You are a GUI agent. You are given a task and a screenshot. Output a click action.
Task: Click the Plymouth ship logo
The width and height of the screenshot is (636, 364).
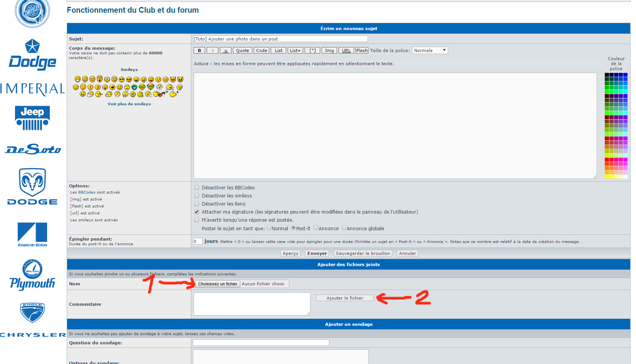coord(32,275)
